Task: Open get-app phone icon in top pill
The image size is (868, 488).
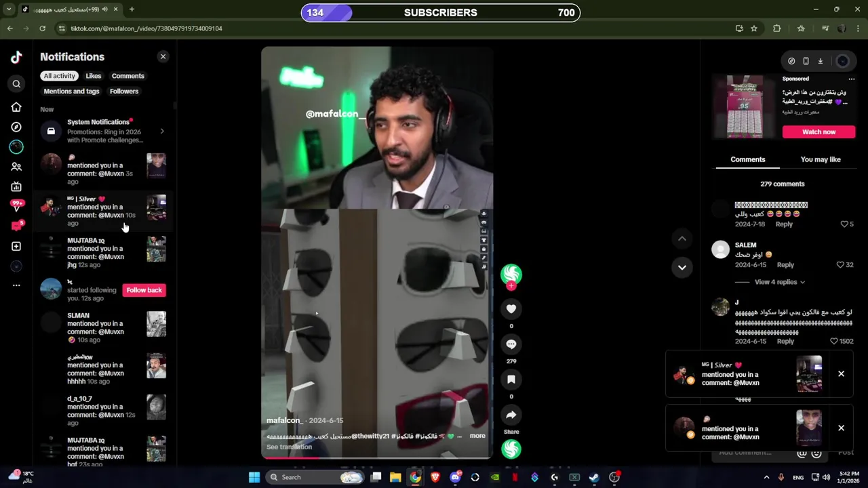Action: pyautogui.click(x=806, y=61)
